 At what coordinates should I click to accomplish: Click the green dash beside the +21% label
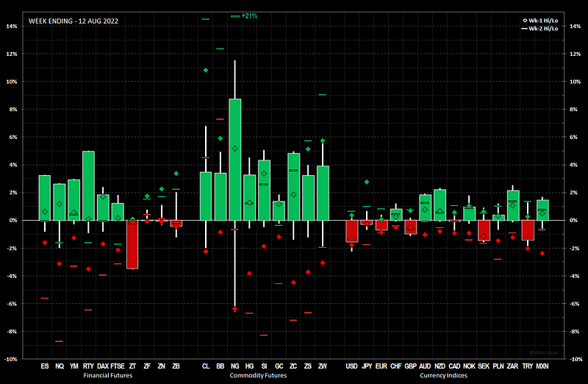point(234,15)
